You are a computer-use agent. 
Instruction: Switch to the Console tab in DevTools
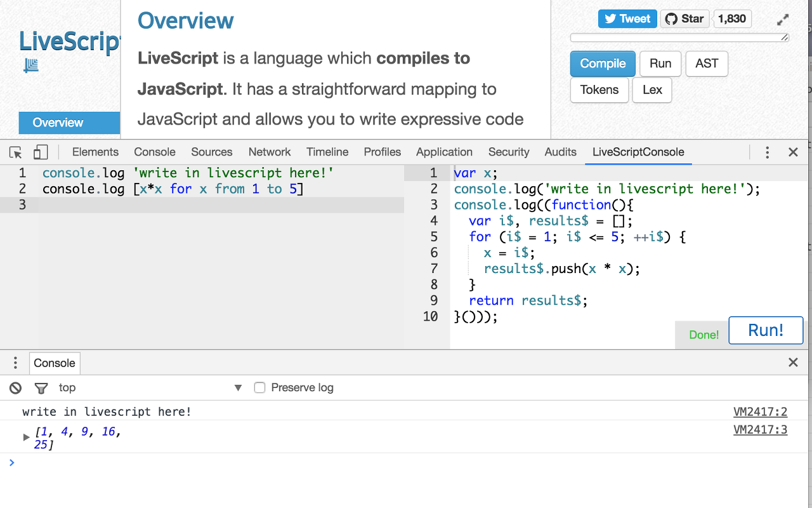155,152
